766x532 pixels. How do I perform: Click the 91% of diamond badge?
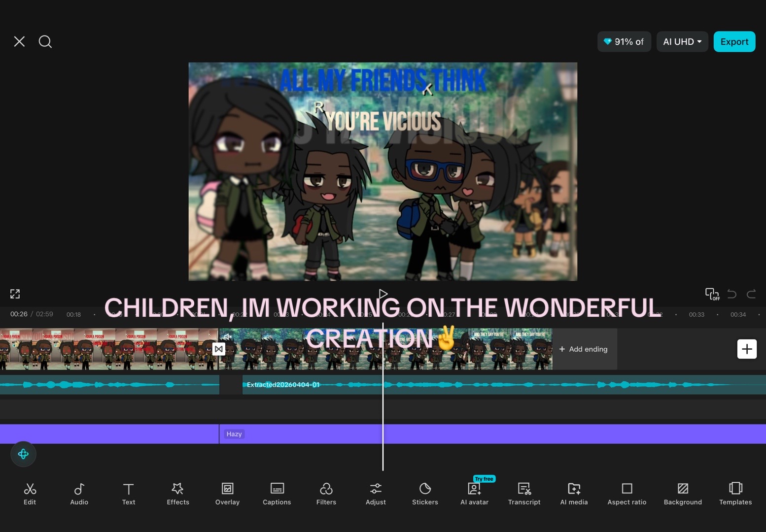pyautogui.click(x=624, y=41)
